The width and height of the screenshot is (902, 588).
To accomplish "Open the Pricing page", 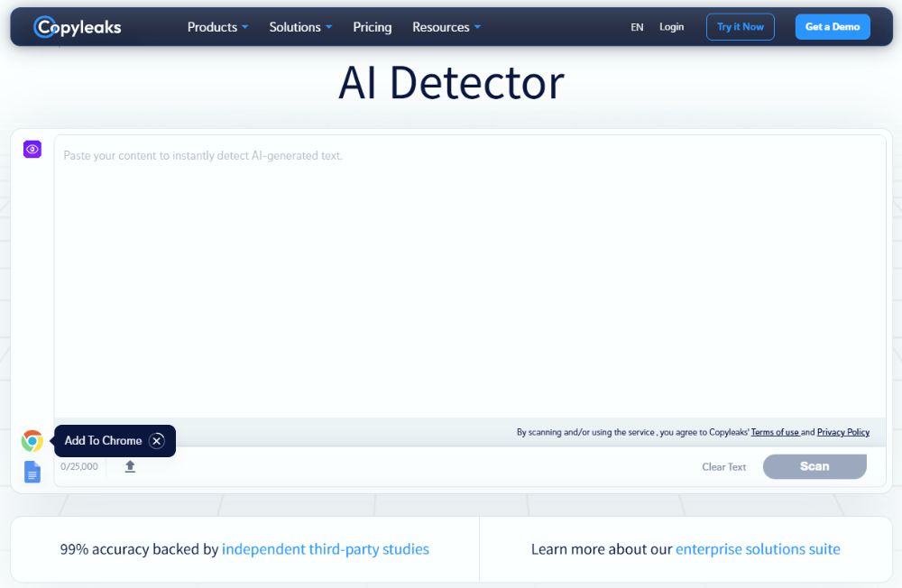I will pos(373,27).
